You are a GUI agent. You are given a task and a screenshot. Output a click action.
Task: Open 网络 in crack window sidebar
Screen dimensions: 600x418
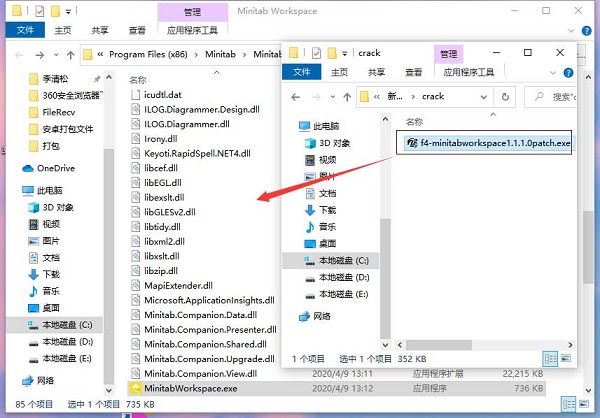tap(315, 316)
